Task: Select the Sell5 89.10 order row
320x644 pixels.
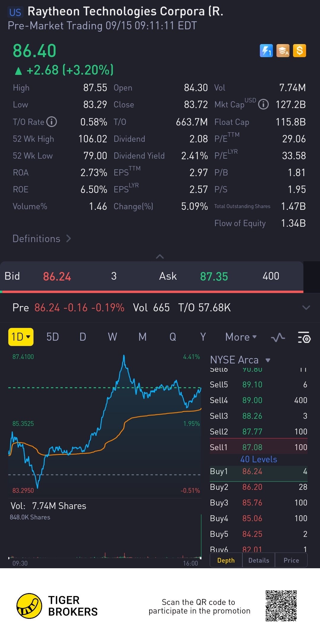Action: pyautogui.click(x=259, y=384)
